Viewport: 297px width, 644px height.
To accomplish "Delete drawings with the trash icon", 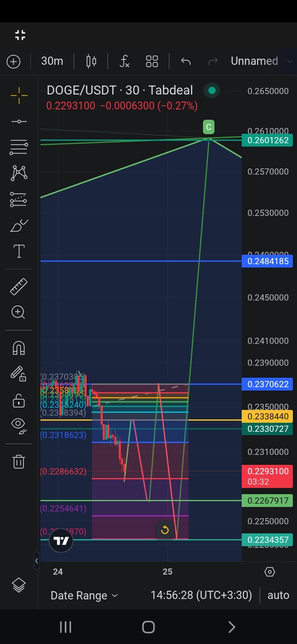I will (19, 462).
